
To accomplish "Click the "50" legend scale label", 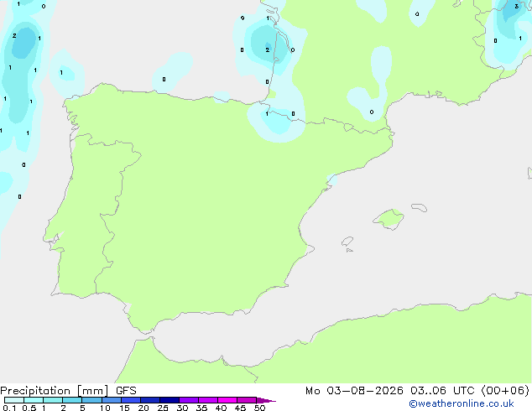I will pos(259,408).
